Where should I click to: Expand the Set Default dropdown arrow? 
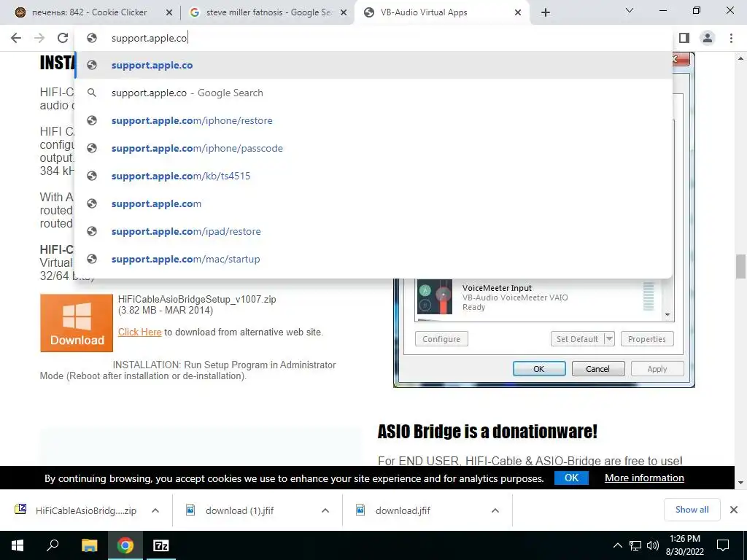tap(609, 339)
